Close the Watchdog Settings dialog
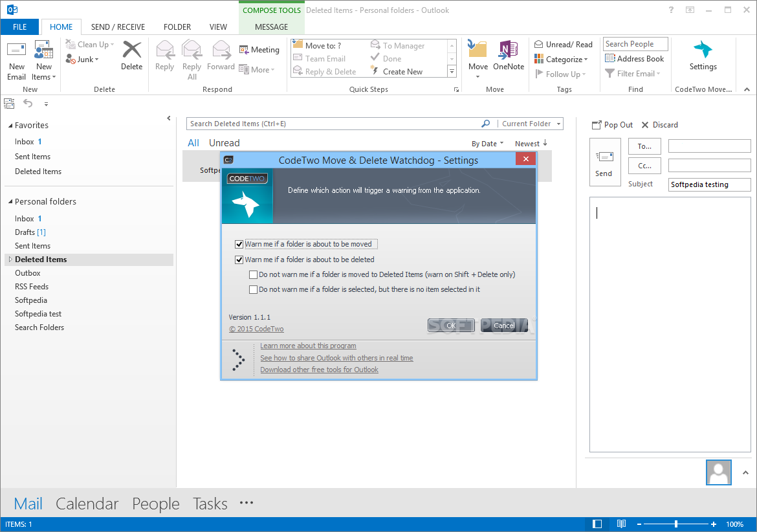The width and height of the screenshot is (757, 532). (x=526, y=159)
